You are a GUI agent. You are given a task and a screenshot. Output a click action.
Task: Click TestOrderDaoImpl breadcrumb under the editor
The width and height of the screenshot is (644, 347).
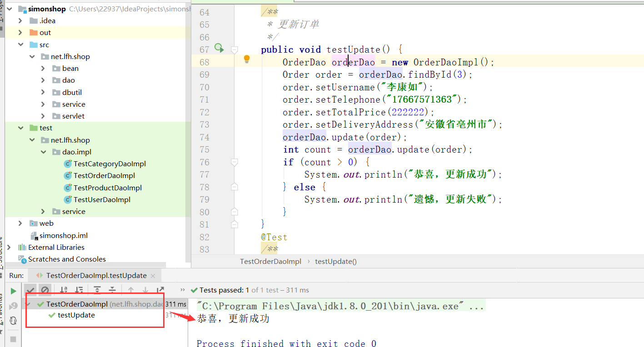270,261
